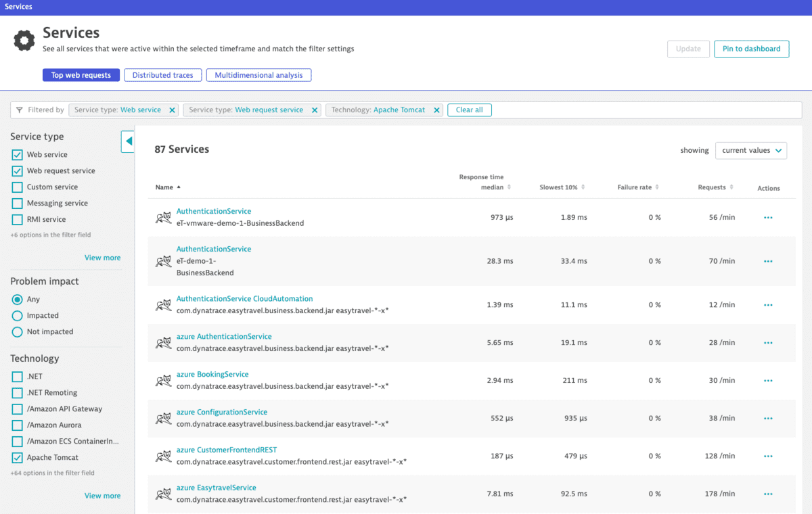This screenshot has height=514, width=812.
Task: Click the service icon beside azure CustomerFrontendREST
Action: point(163,456)
